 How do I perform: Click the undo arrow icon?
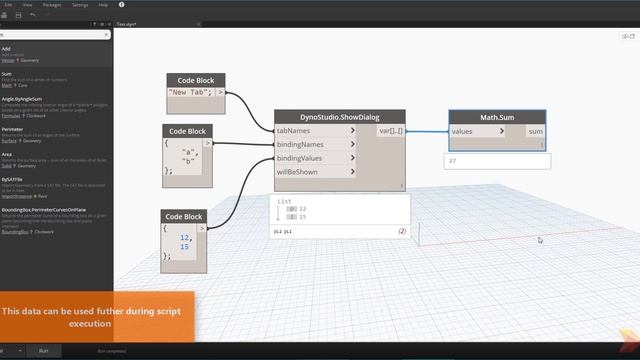click(33, 15)
